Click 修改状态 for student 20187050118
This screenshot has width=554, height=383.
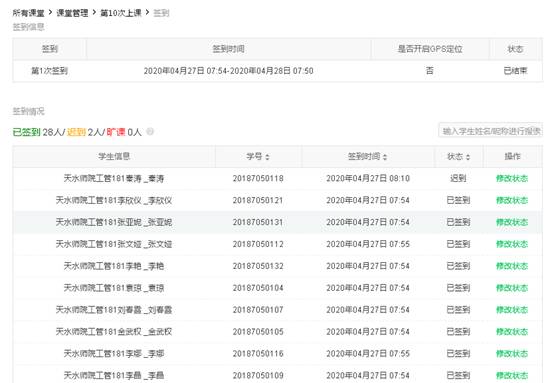point(512,178)
